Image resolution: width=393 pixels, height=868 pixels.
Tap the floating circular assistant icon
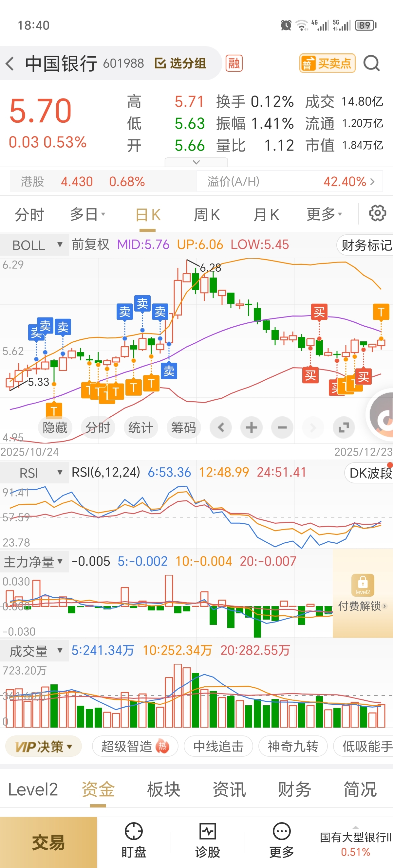pos(381,415)
